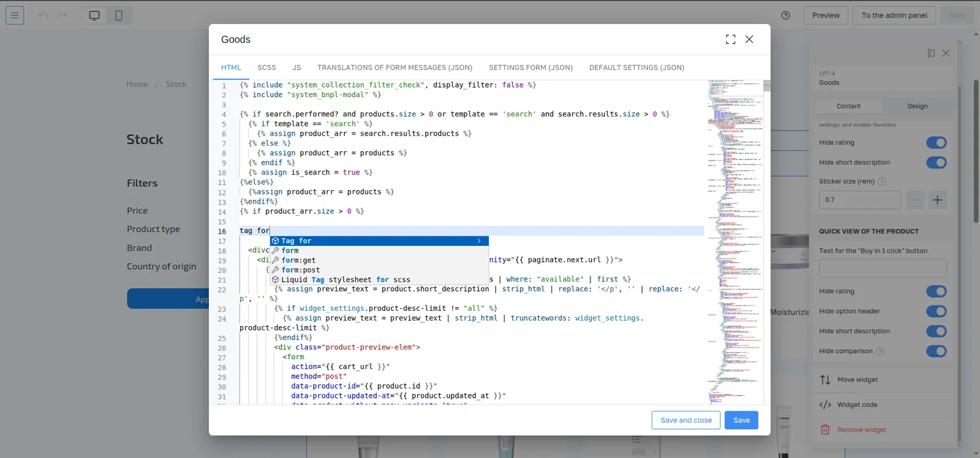Click the blue Save button in dialog

pos(742,420)
